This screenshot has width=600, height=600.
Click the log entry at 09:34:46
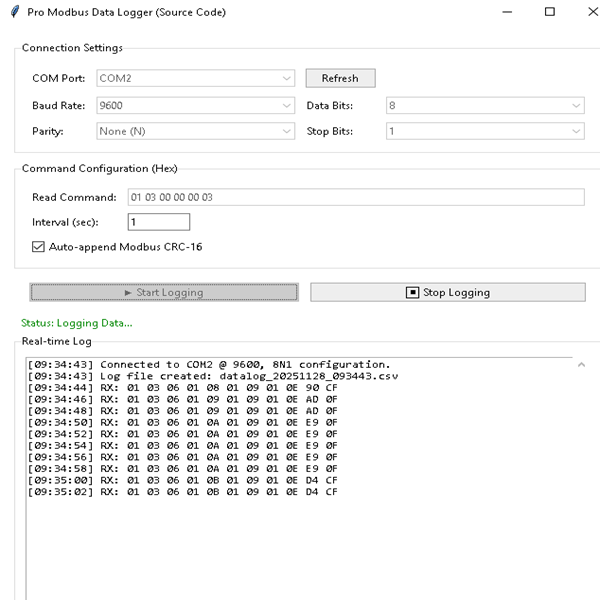point(183,399)
